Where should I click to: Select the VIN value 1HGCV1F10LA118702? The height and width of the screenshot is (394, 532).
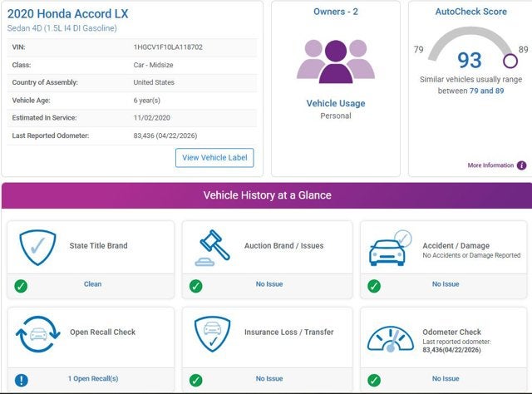tap(168, 47)
